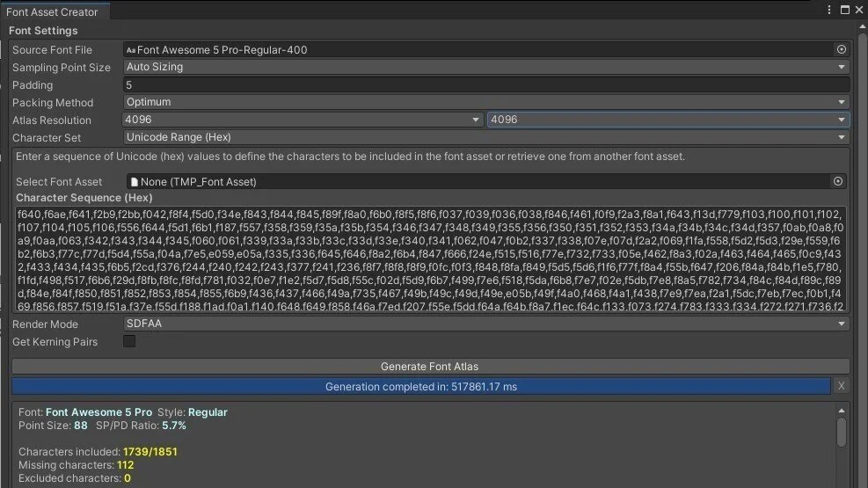Click the Source Font File field
This screenshot has width=868, height=488.
pyautogui.click(x=486, y=49)
